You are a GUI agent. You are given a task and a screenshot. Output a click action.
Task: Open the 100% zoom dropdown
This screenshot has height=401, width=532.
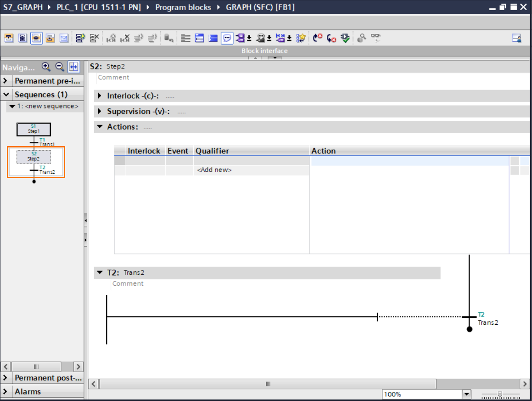[467, 394]
